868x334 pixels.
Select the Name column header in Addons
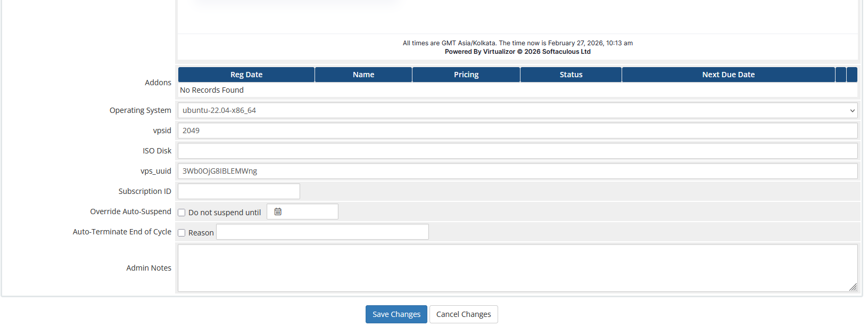pyautogui.click(x=363, y=75)
